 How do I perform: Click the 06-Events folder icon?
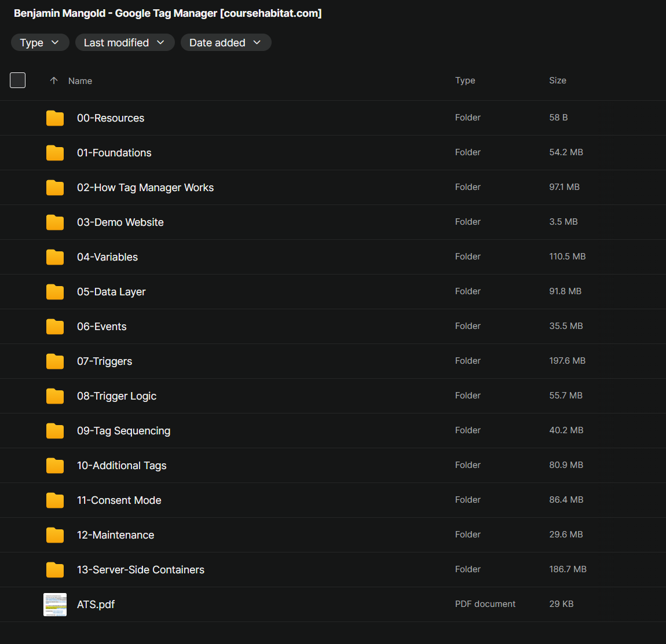[x=55, y=327]
